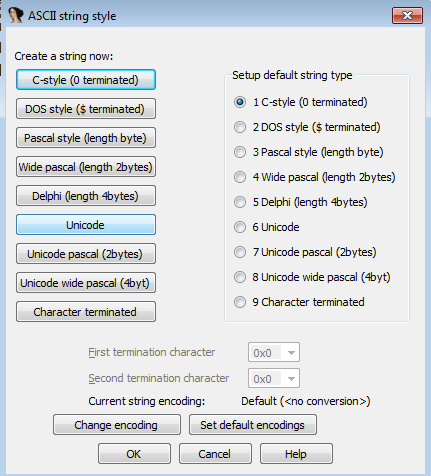The width and height of the screenshot is (431, 476).
Task: Create a Unicode pascal (2bytes) string
Action: 86,254
